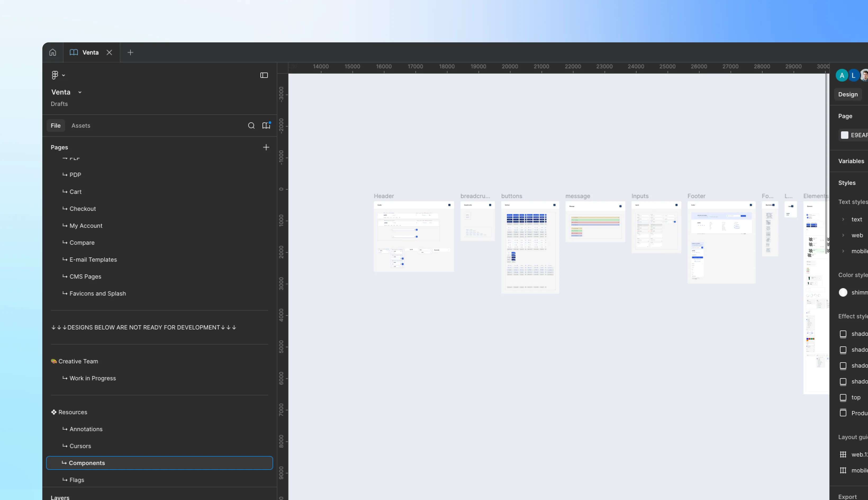
Task: Click the home icon in tab bar
Action: click(52, 52)
